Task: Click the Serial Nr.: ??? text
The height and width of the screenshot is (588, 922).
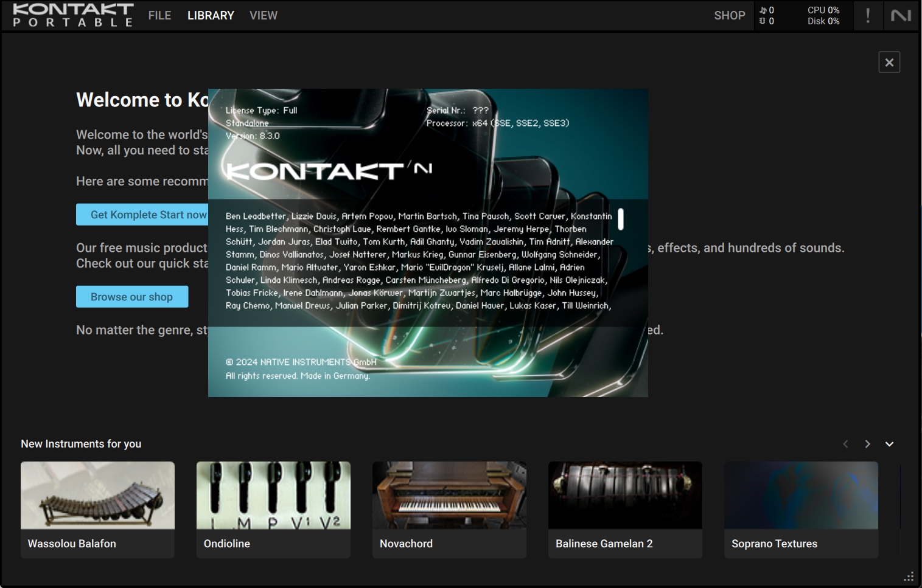Action: pyautogui.click(x=457, y=110)
